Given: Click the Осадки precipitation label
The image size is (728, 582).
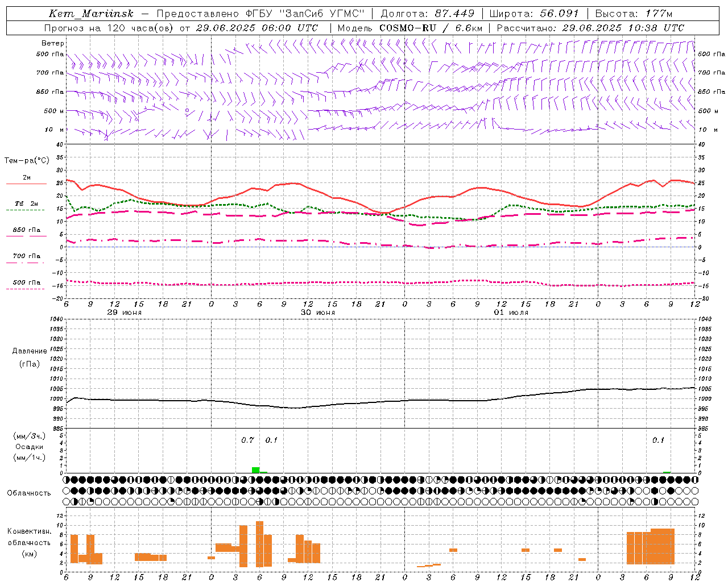Looking at the screenshot, I should 30,447.
